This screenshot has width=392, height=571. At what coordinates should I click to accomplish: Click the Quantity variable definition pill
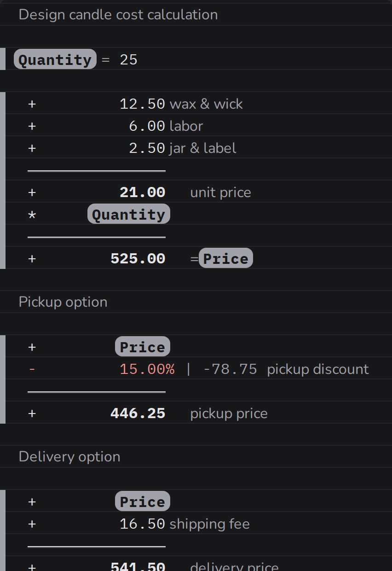[x=55, y=59]
